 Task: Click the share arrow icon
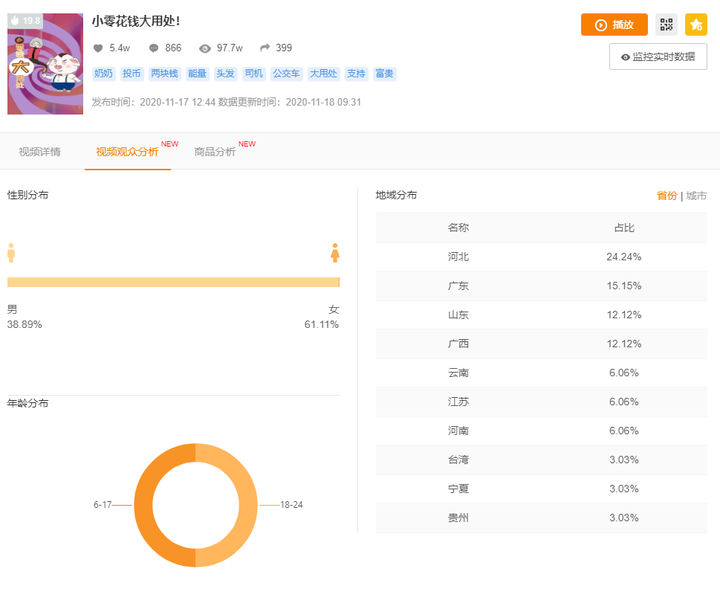click(265, 48)
